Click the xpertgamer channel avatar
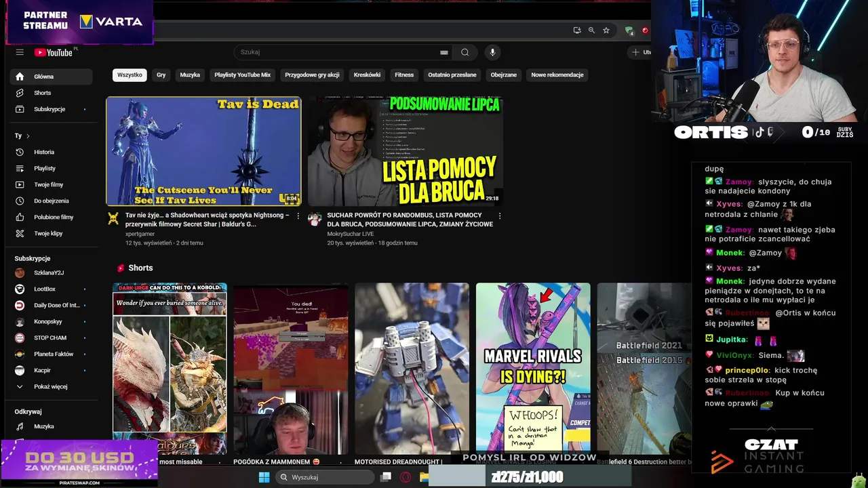Screen dimensions: 868x488 click(x=113, y=219)
